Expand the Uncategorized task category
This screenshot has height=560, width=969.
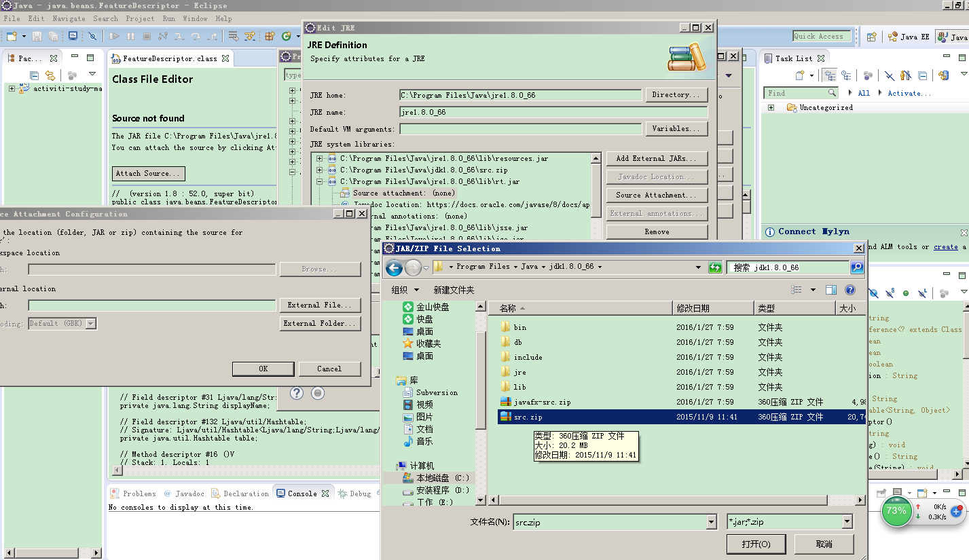coord(771,107)
